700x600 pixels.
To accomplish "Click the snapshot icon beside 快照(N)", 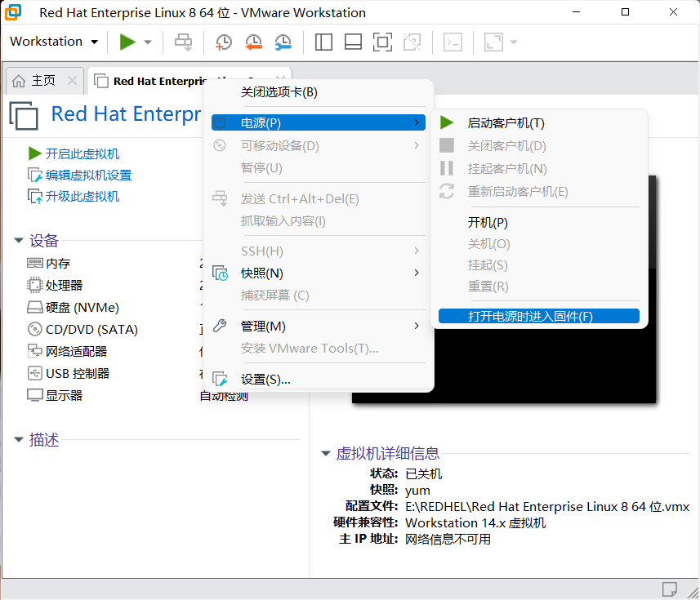I will [220, 273].
